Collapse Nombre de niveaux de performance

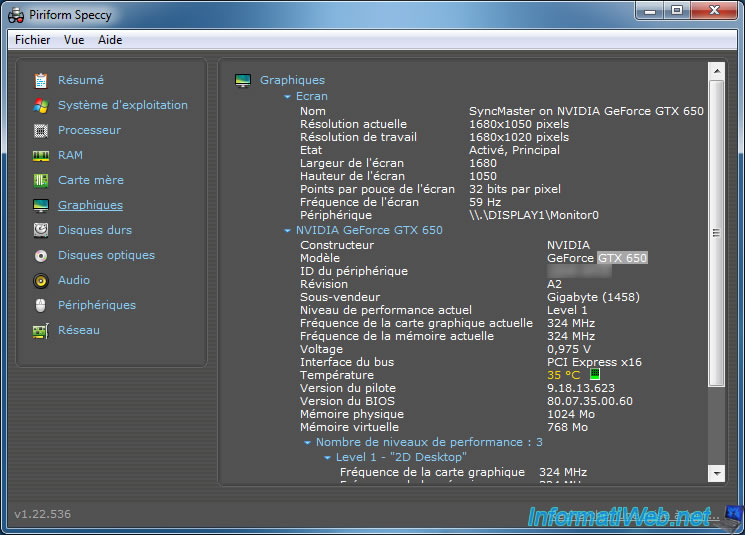308,442
